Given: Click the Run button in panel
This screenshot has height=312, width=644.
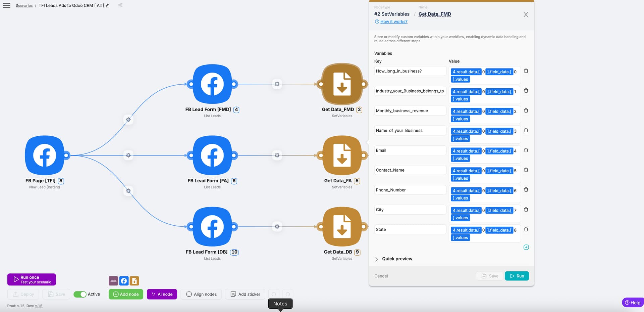Looking at the screenshot, I should (517, 276).
